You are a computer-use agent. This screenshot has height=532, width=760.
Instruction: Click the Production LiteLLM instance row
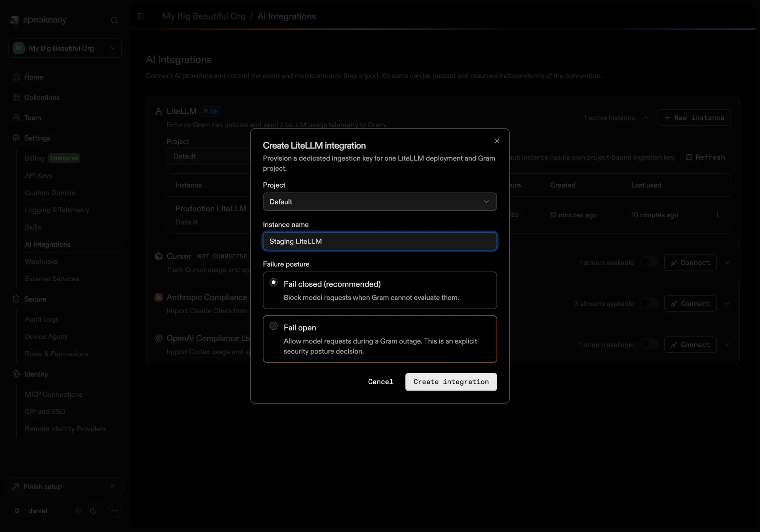[448, 215]
